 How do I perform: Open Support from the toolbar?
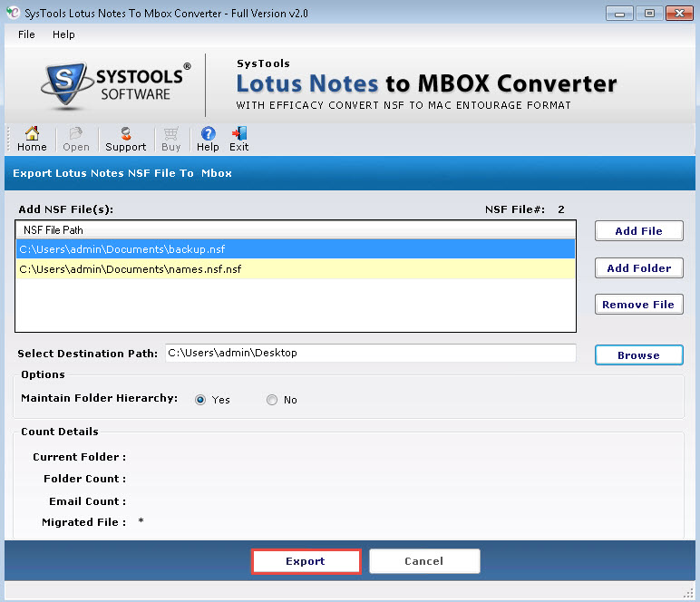tap(125, 140)
